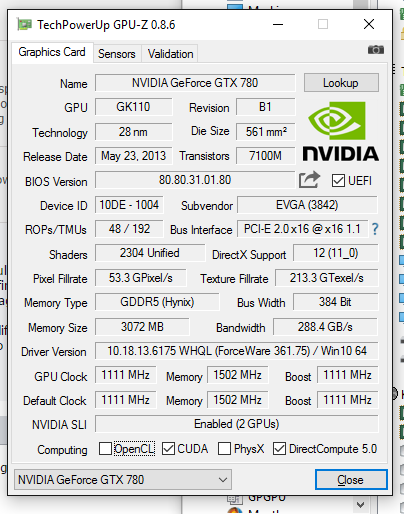Toggle the PhysX checkbox
Image resolution: width=404 pixels, height=514 pixels.
(224, 449)
